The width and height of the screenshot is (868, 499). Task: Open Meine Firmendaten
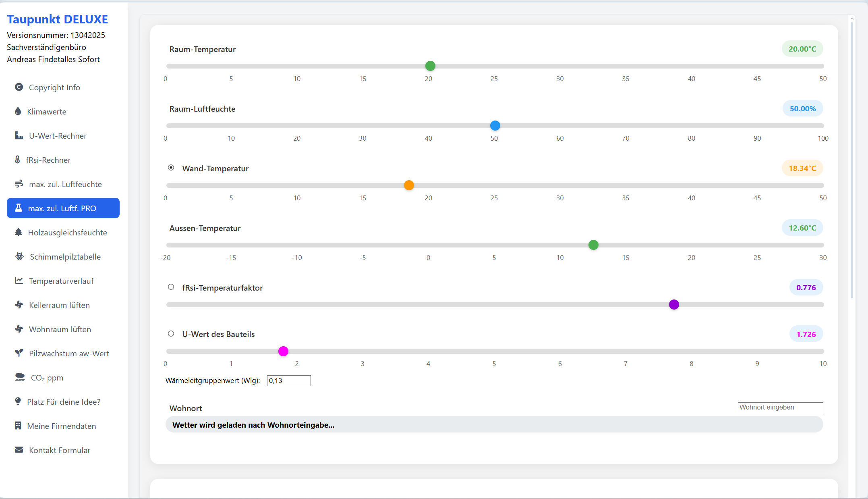(x=63, y=426)
